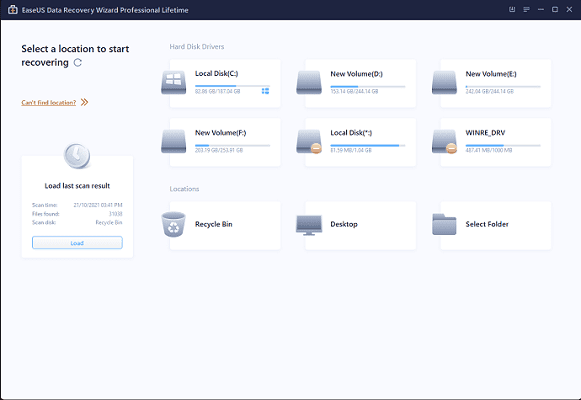Click the WINRE_DRV usage progress bar

tap(503, 145)
